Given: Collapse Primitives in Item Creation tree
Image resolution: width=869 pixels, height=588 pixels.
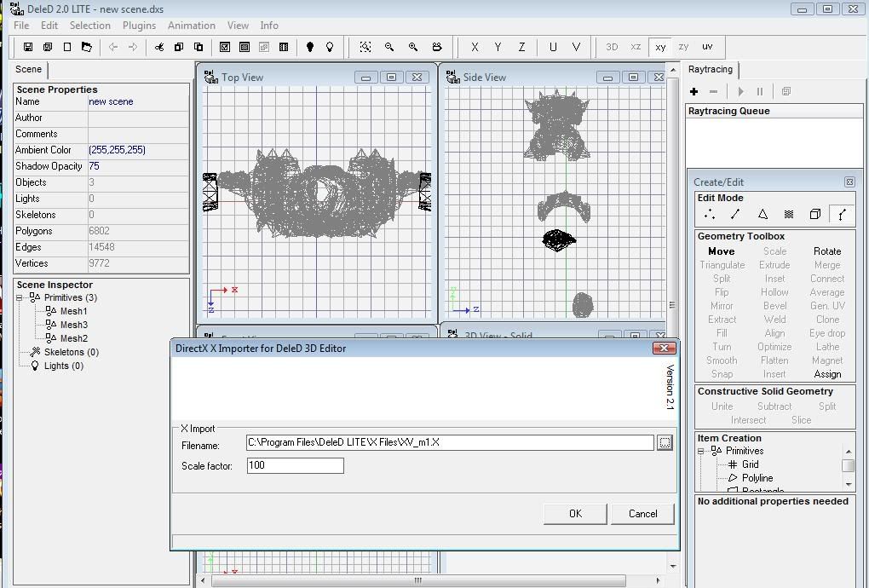Looking at the screenshot, I should (x=701, y=451).
